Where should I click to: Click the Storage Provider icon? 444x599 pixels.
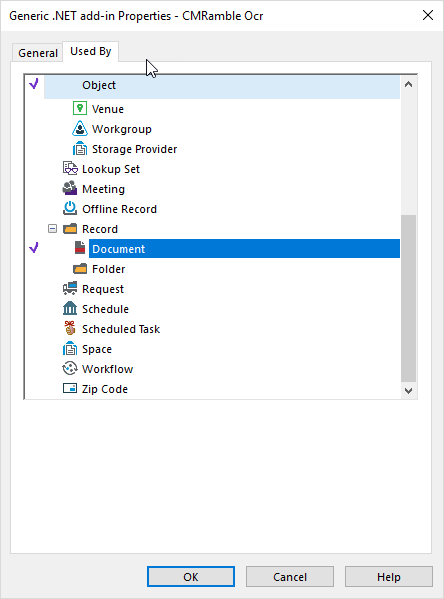[x=79, y=149]
